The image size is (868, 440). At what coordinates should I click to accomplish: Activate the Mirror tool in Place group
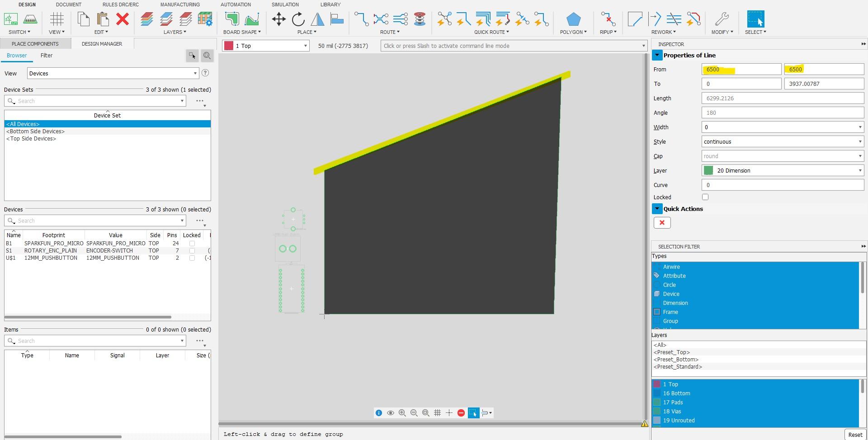317,19
